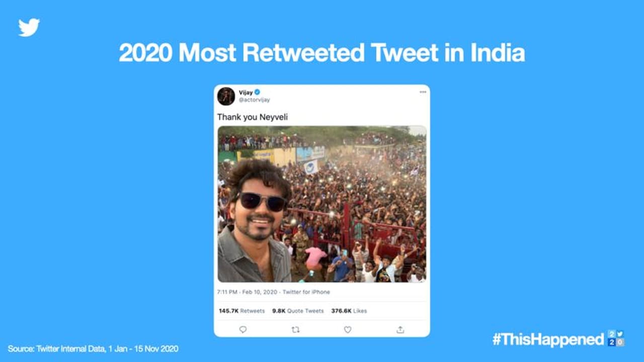
Task: Click the blue verified badge beside Vijay
Action: pos(257,92)
